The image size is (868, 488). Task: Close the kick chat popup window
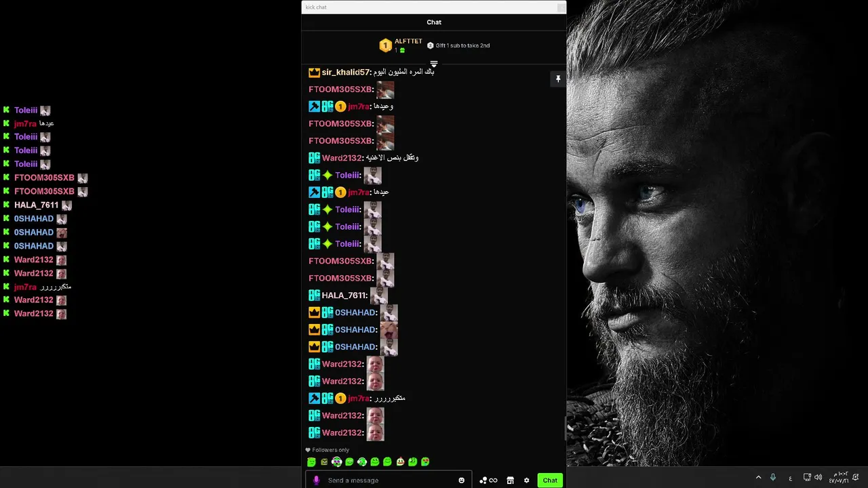click(x=561, y=7)
